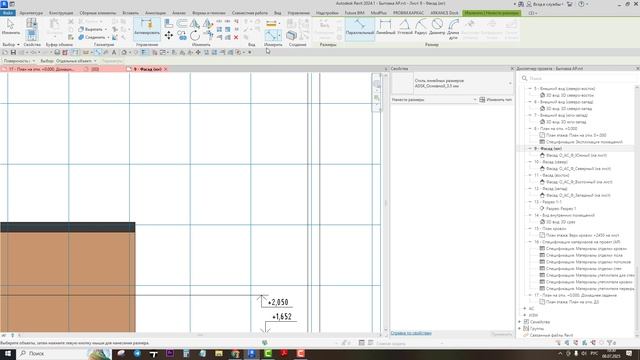Select 'Фасад: О_АС_В_Южный' view in browser
This screenshot has height=360, width=640.
coord(576,155)
